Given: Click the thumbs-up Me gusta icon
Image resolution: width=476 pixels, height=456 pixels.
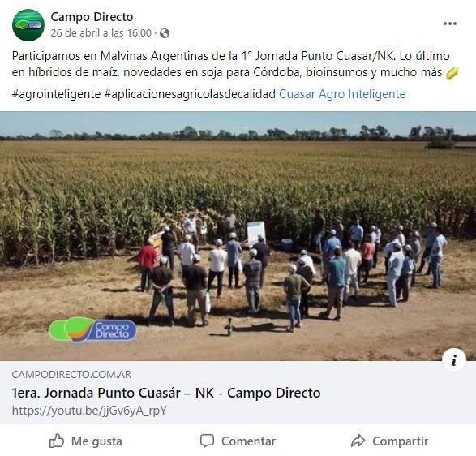Looking at the screenshot, I should [x=57, y=441].
